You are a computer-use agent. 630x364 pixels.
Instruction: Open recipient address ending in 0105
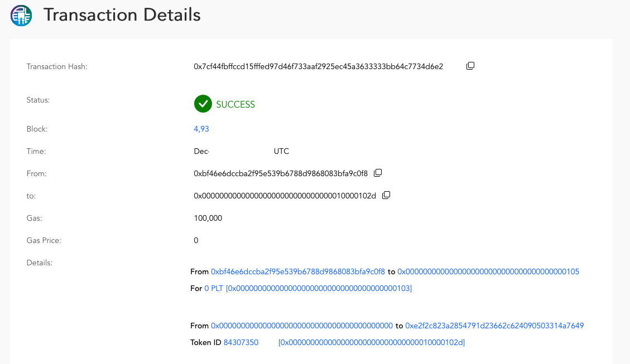pos(488,271)
